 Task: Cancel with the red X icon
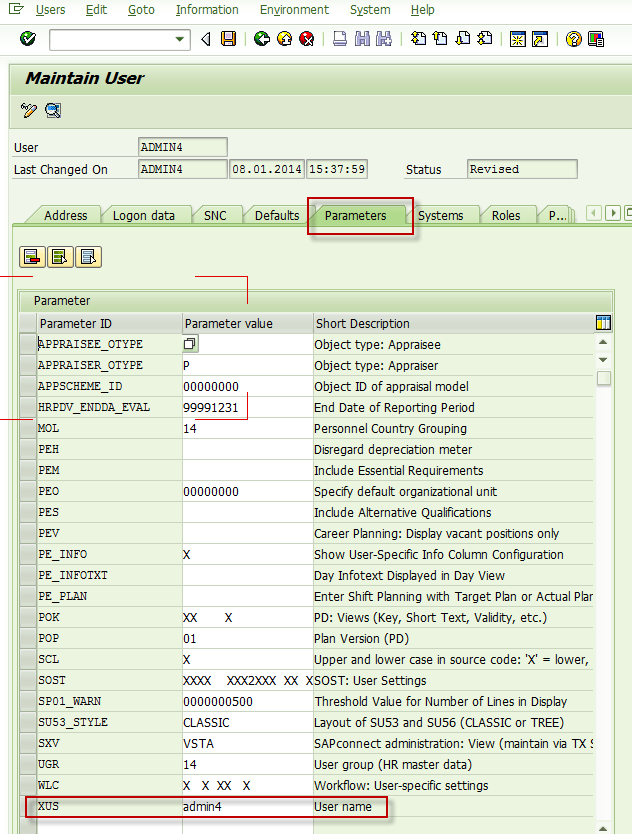click(306, 39)
